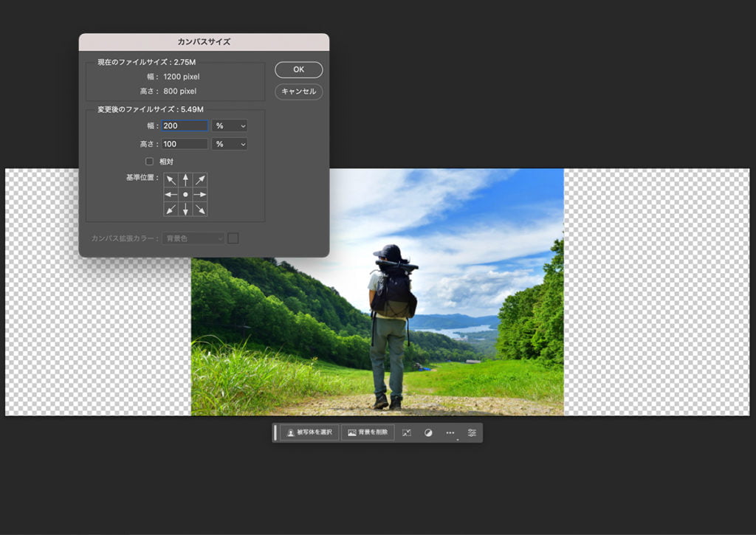The height and width of the screenshot is (535, 756).
Task: Choose the bottom-right anchor arrow
Action: [x=200, y=210]
